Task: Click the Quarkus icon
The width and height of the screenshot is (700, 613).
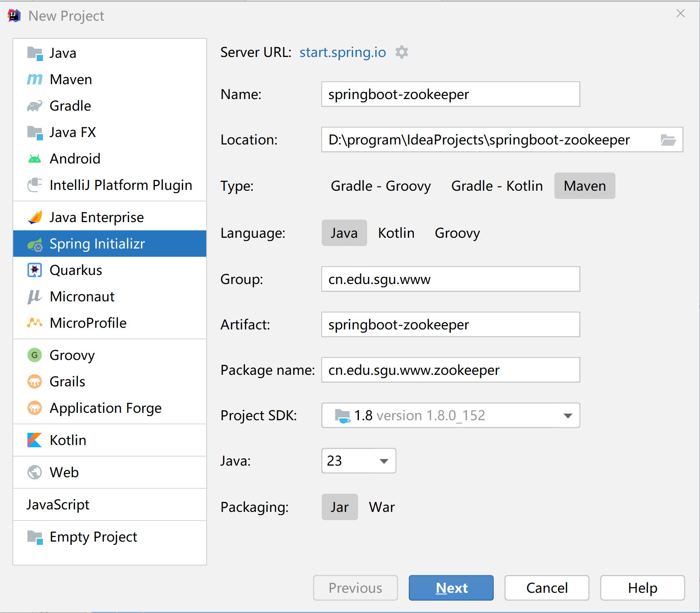Action: coord(35,270)
